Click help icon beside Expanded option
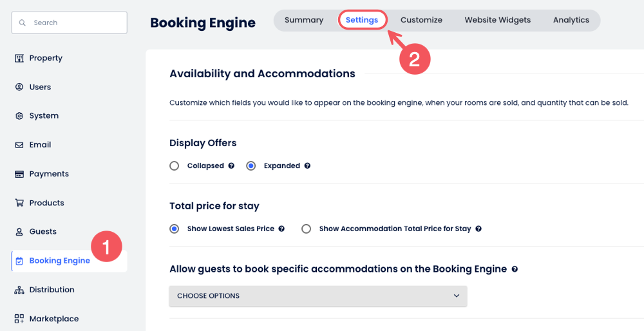This screenshot has width=644, height=331. [x=307, y=165]
